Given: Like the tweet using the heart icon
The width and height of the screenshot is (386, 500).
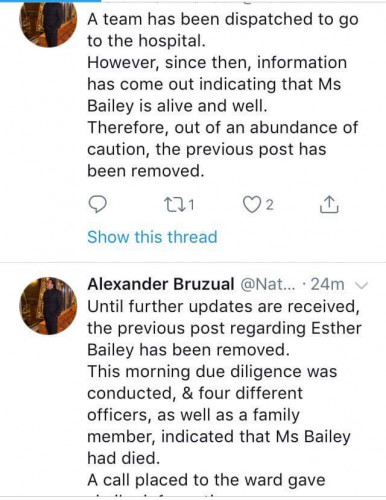Looking at the screenshot, I should [x=251, y=205].
